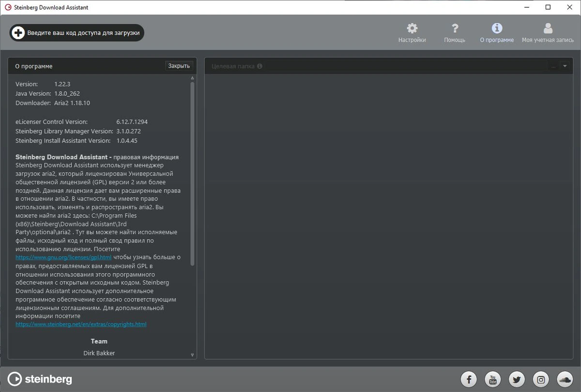Screen dimensions: 581x392
Task: Expand the target folder dropdown arrow
Action: click(x=565, y=66)
